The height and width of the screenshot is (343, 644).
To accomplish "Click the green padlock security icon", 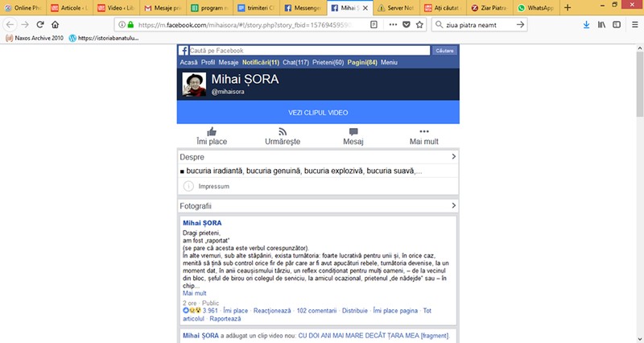I will [130, 25].
